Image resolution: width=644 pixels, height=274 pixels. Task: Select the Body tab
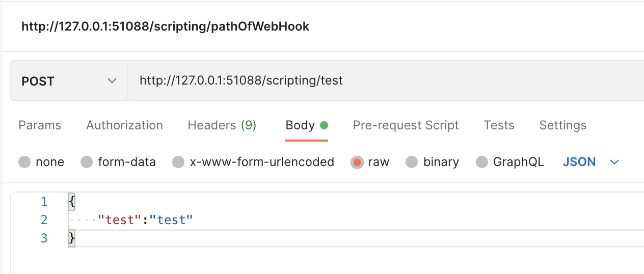300,125
